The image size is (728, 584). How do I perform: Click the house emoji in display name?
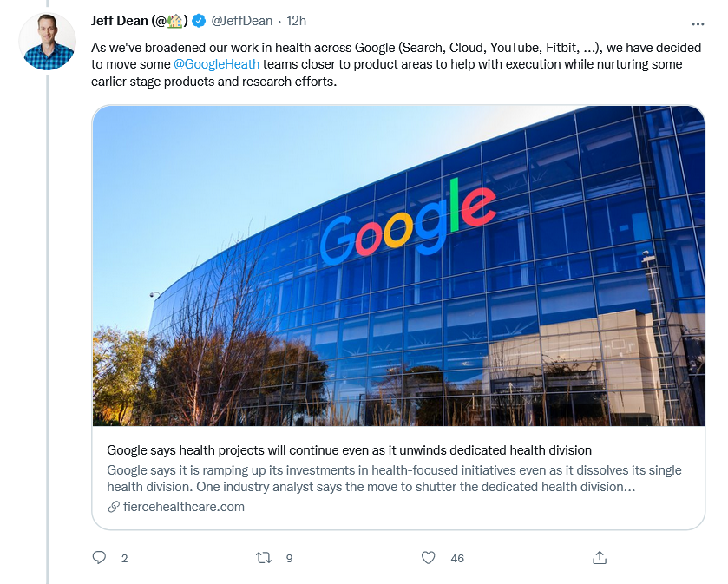pos(174,22)
